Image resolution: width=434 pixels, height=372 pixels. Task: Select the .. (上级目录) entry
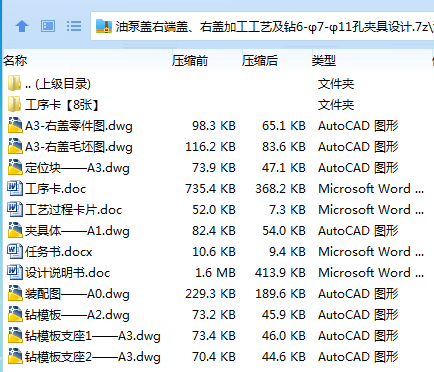click(x=58, y=84)
